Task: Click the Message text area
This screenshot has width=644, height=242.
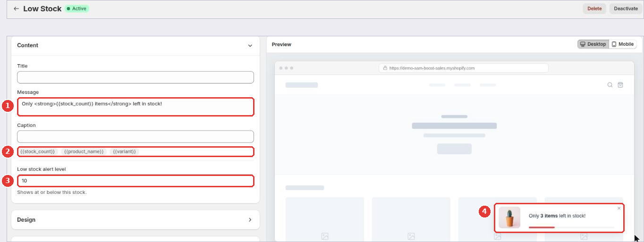Action: [x=136, y=107]
